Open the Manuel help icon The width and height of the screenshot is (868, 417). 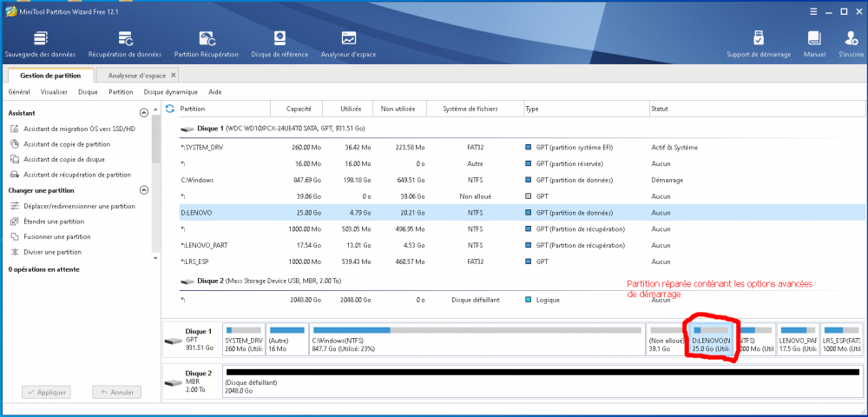click(814, 39)
